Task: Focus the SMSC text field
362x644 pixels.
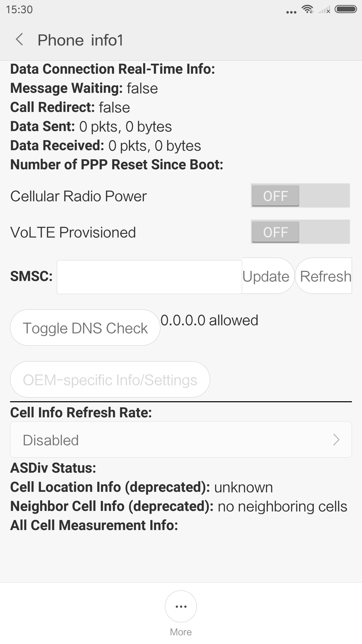Action: (149, 277)
